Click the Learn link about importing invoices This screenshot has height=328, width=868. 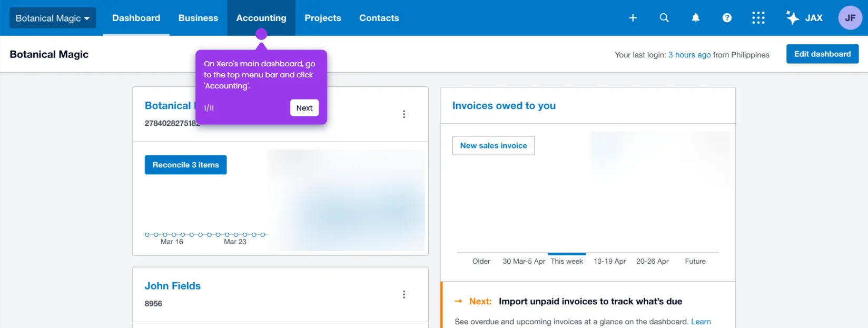(x=701, y=322)
